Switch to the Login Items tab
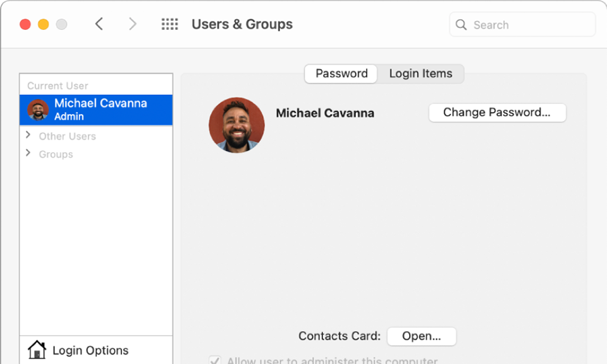 (421, 73)
